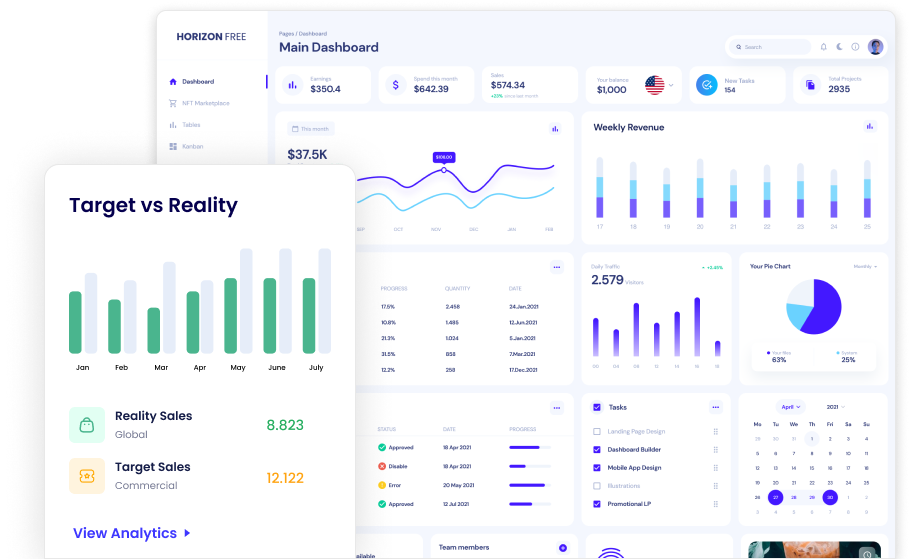Click progress bar for 12 Jul 2021 row
Screen dimensions: 910x559
coord(529,504)
